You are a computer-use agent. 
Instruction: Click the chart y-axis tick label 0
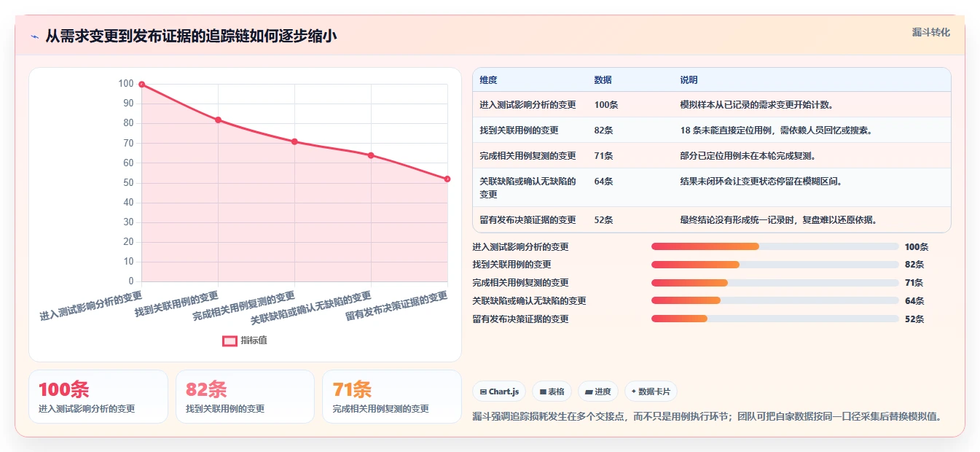131,281
